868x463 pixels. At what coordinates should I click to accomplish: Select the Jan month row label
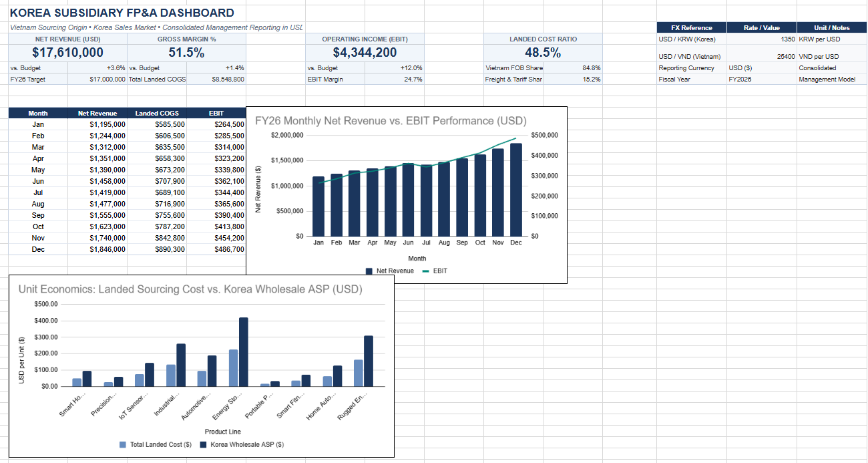[38, 124]
